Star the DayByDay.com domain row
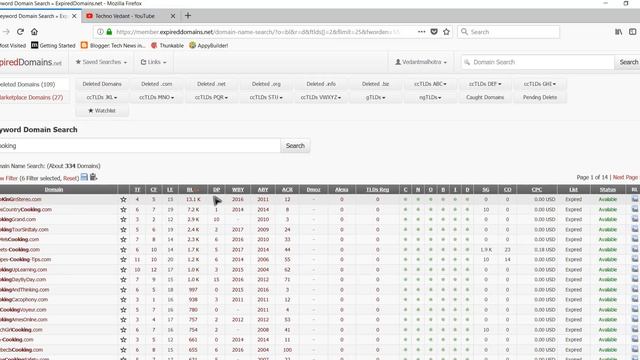 tap(123, 280)
